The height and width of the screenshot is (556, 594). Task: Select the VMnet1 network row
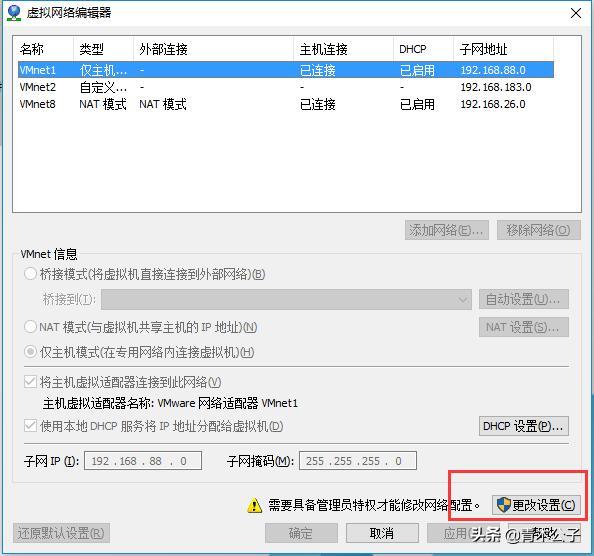[286, 70]
